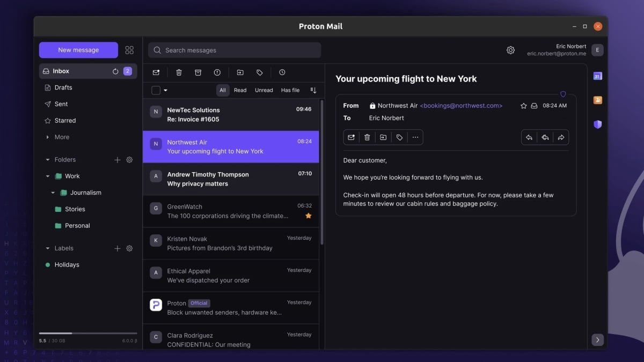Tick the select-all messages checkbox
Viewport: 644px width, 362px height.
tap(156, 90)
